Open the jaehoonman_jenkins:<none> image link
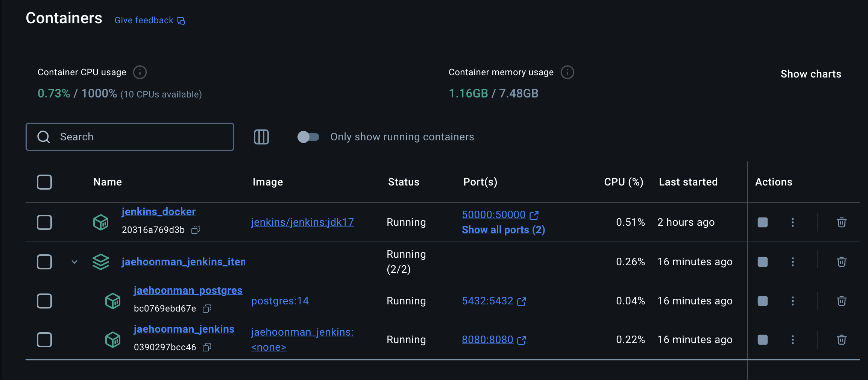 [302, 340]
